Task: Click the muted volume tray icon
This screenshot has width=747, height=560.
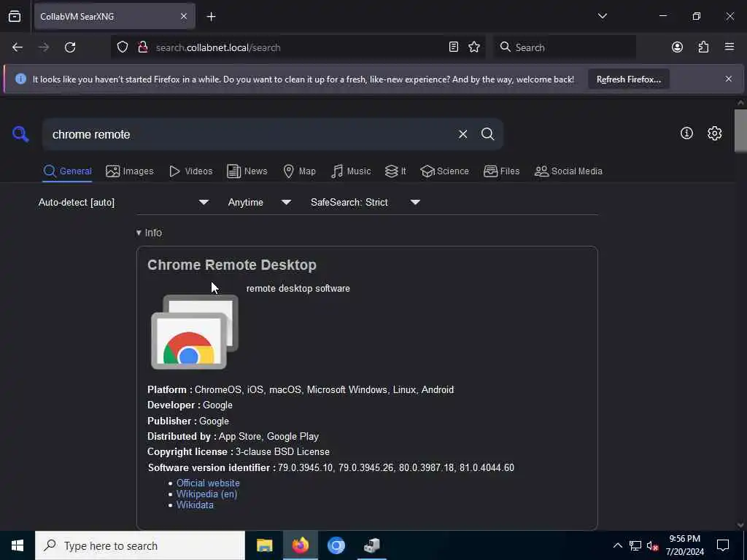Action: click(652, 545)
